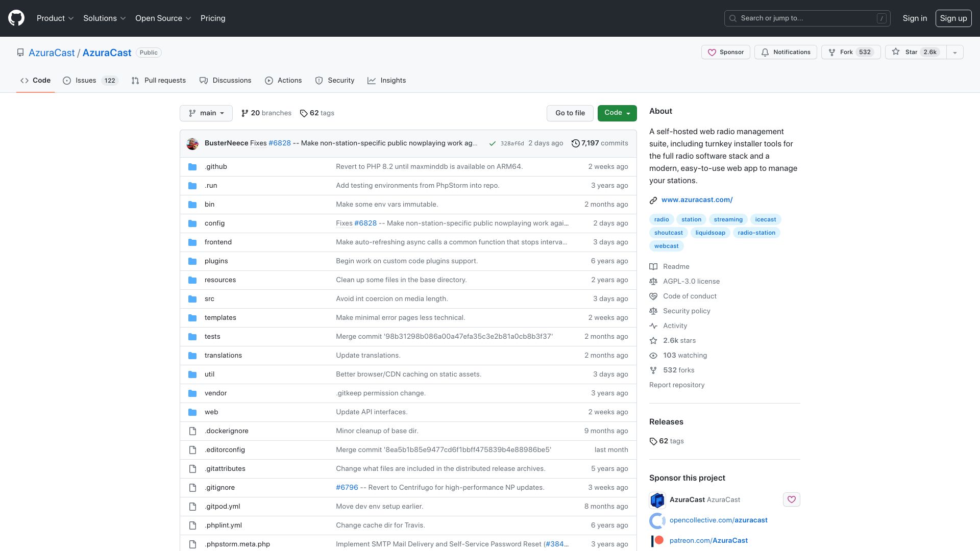Switch to the Issues tab
Image resolution: width=980 pixels, height=551 pixels.
(90, 81)
